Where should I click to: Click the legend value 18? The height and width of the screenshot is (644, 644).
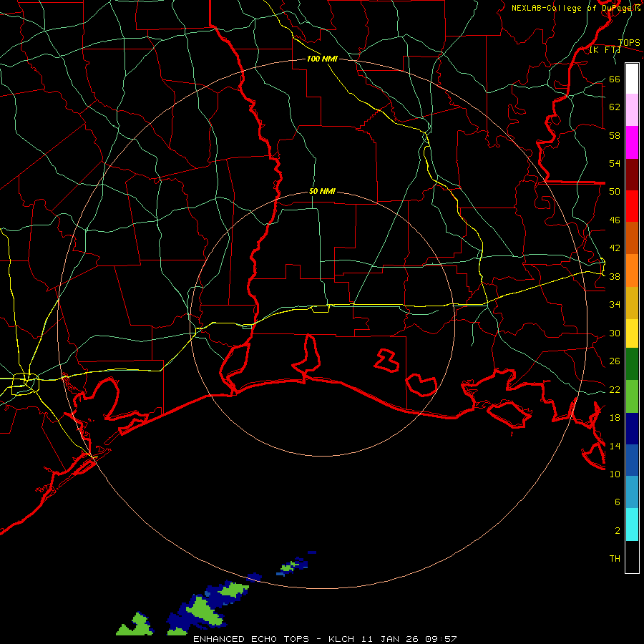[615, 418]
